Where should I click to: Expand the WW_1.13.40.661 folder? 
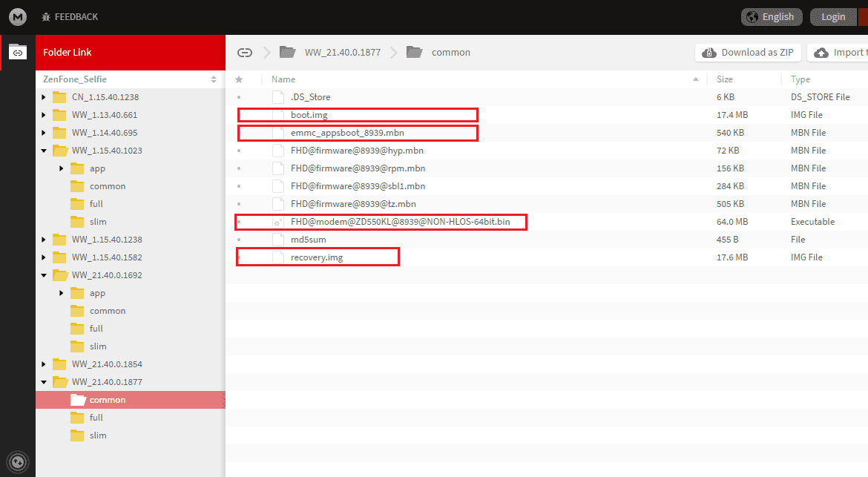point(44,115)
